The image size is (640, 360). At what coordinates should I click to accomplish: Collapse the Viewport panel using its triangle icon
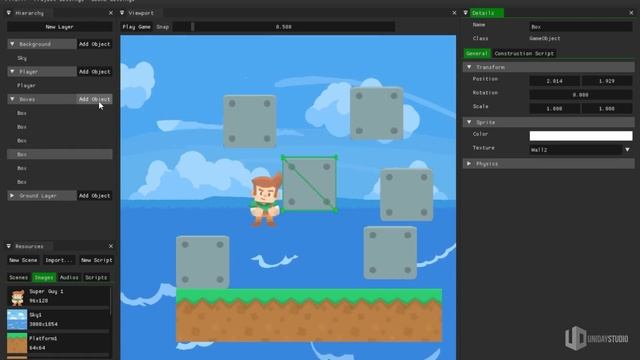122,13
